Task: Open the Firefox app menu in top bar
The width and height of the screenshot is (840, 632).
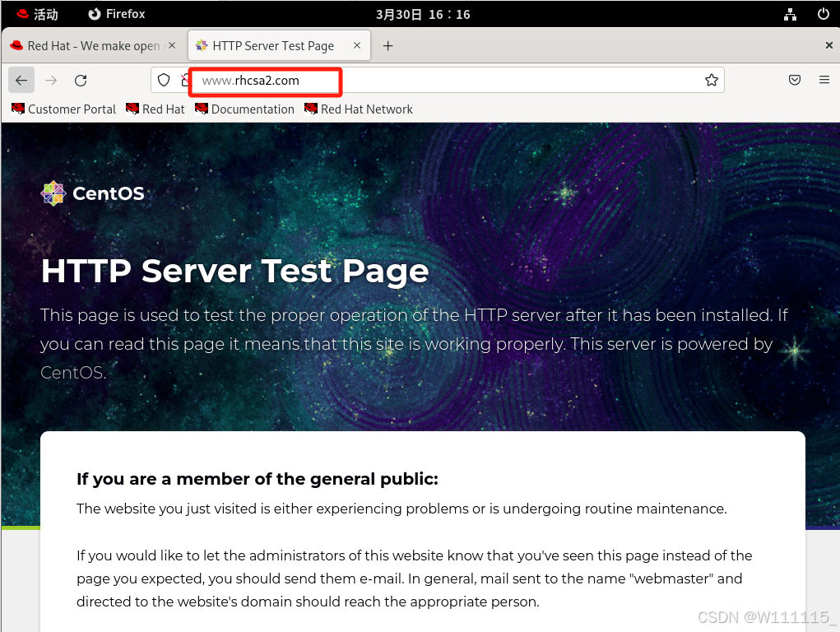Action: pos(116,15)
